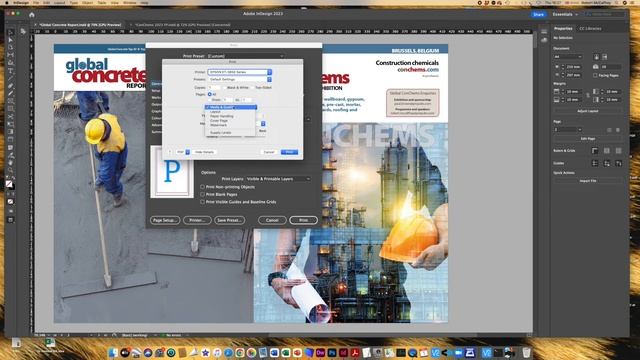This screenshot has width=640, height=360.
Task: Select the Direct Selection tool
Action: coord(11,40)
